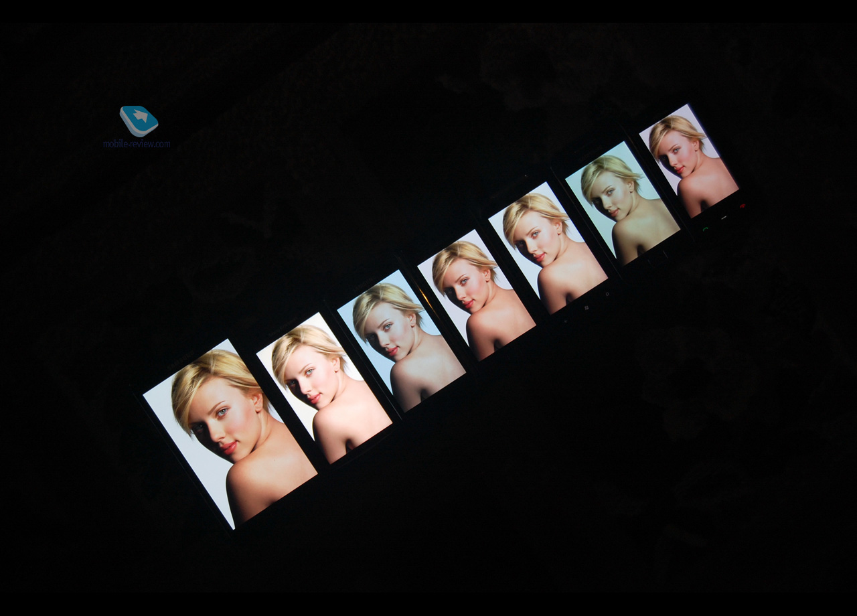Tap the green call key on the phone
Viewport: 857px width, 616px height.
(x=705, y=229)
